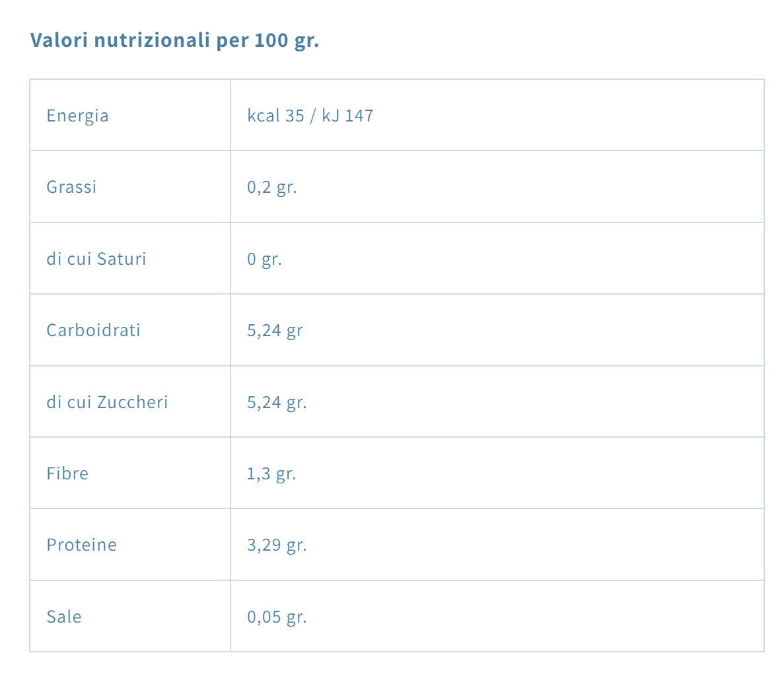The image size is (784, 686).
Task: Select the 'Grassi' row label
Action: [71, 187]
